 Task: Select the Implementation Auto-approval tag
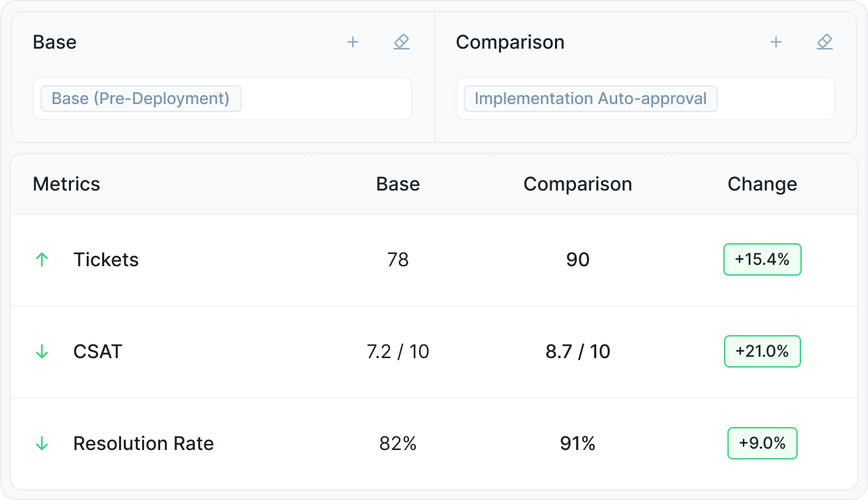pyautogui.click(x=590, y=99)
